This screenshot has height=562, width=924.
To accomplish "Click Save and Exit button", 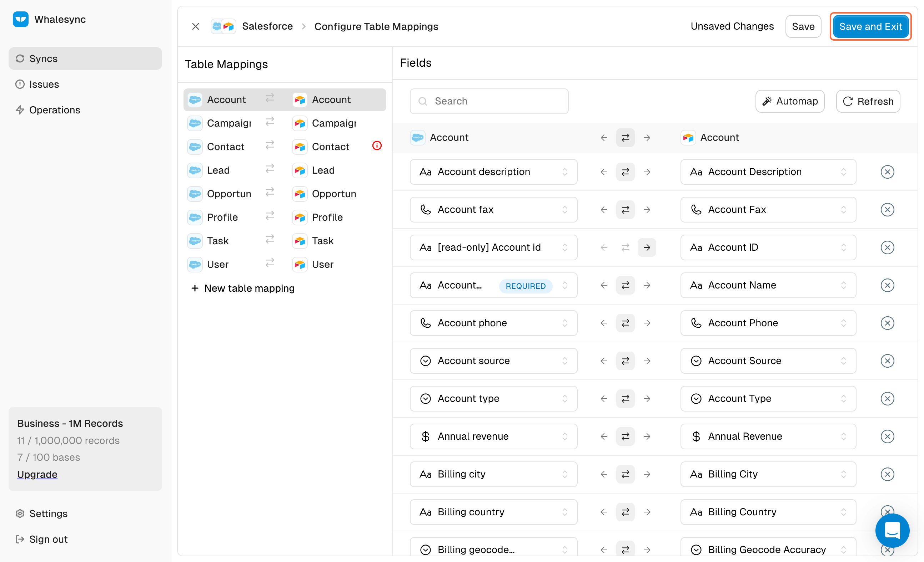I will pyautogui.click(x=870, y=26).
